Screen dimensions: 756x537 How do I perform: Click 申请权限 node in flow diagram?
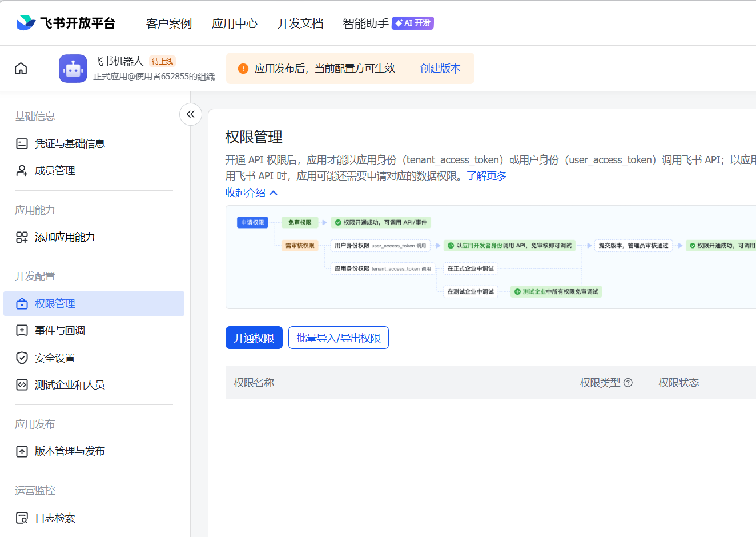tap(252, 222)
